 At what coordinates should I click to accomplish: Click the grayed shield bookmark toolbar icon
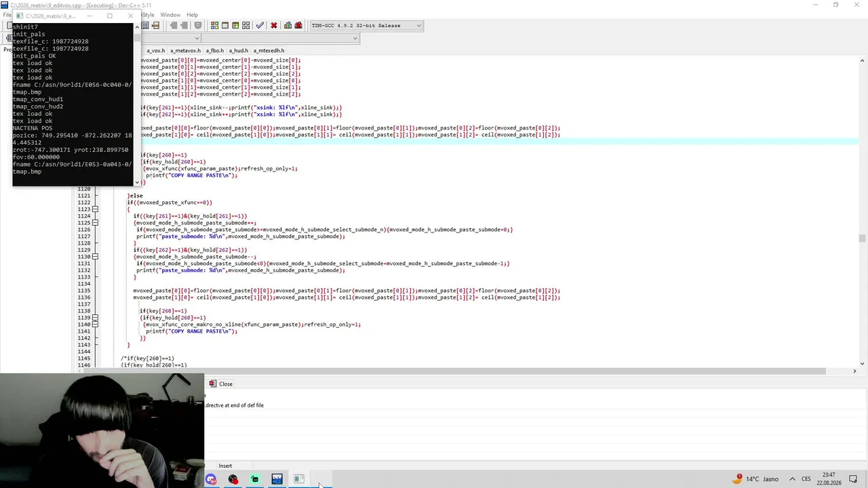[x=198, y=26]
